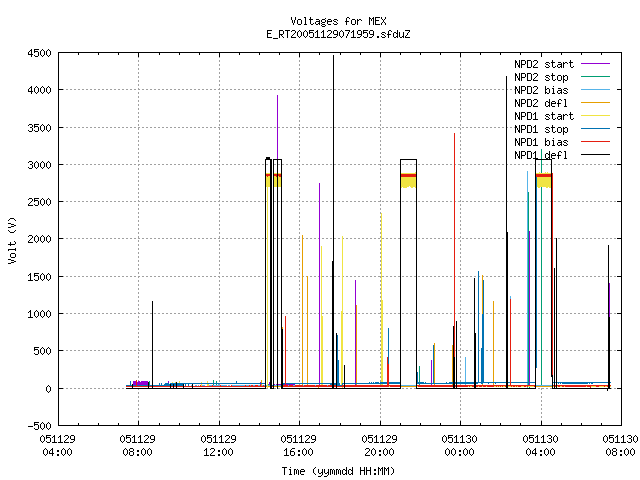Click the title 'Voltages for MEX'
The width and height of the screenshot is (640, 480).
point(338,21)
